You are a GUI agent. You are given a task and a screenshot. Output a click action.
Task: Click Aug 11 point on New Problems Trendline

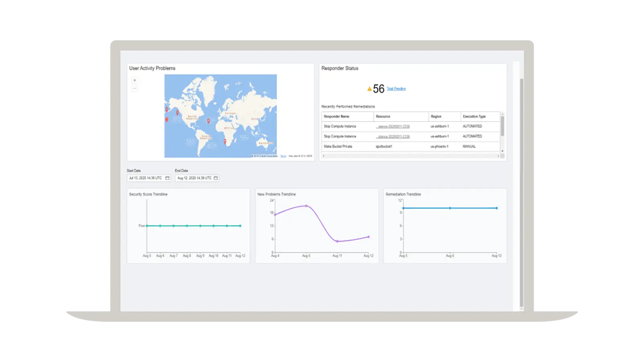[x=337, y=241]
